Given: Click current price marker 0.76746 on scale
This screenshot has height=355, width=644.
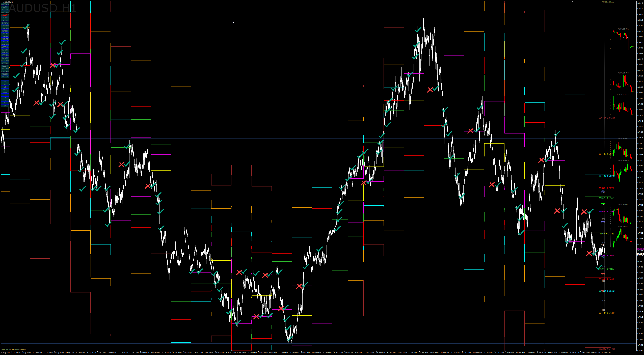Looking at the screenshot, I should tap(640, 254).
